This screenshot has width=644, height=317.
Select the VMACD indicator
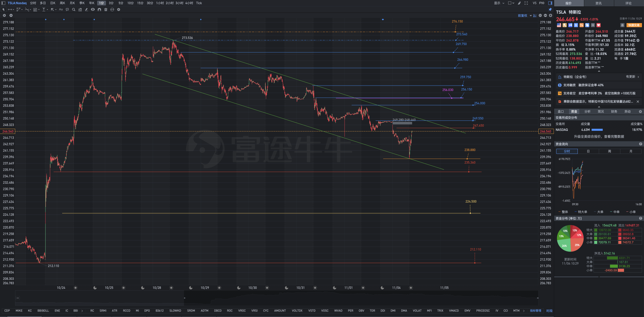[x=454, y=311]
